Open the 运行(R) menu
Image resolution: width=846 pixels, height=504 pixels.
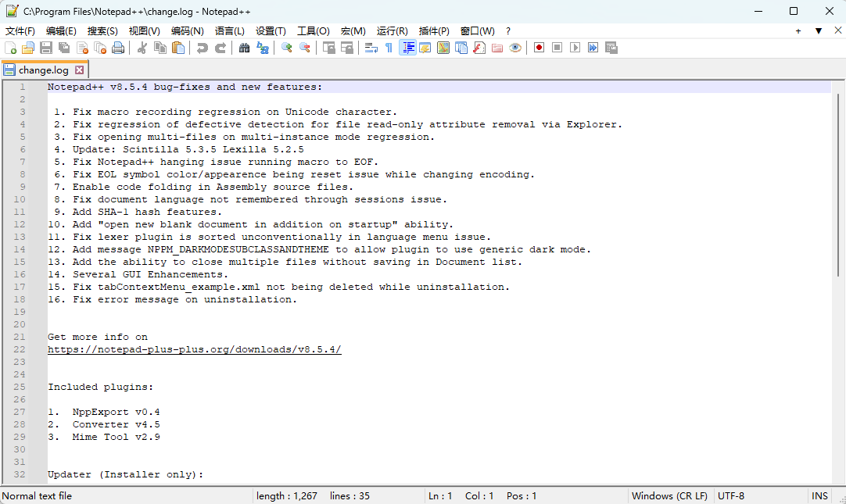[x=392, y=31]
